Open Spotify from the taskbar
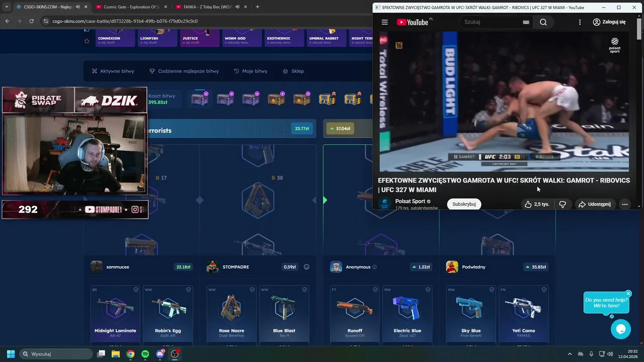This screenshot has height=362, width=644. click(145, 354)
